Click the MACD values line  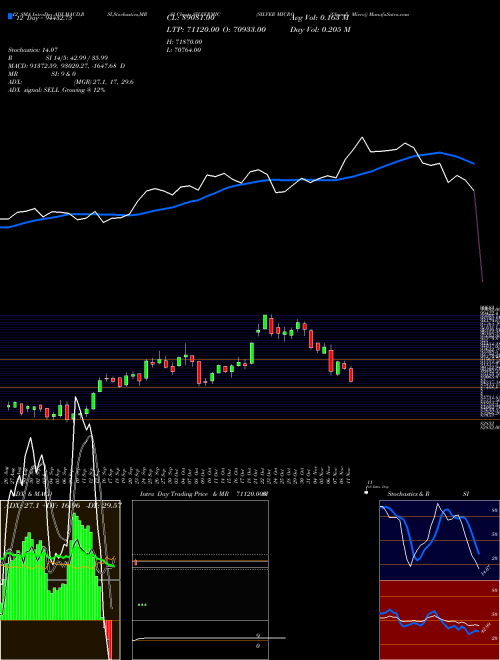(66, 66)
